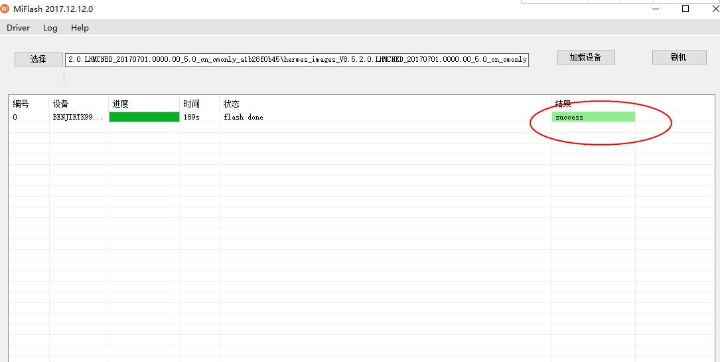Click the 刷机 flash button
This screenshot has height=362, width=723.
pyautogui.click(x=679, y=57)
